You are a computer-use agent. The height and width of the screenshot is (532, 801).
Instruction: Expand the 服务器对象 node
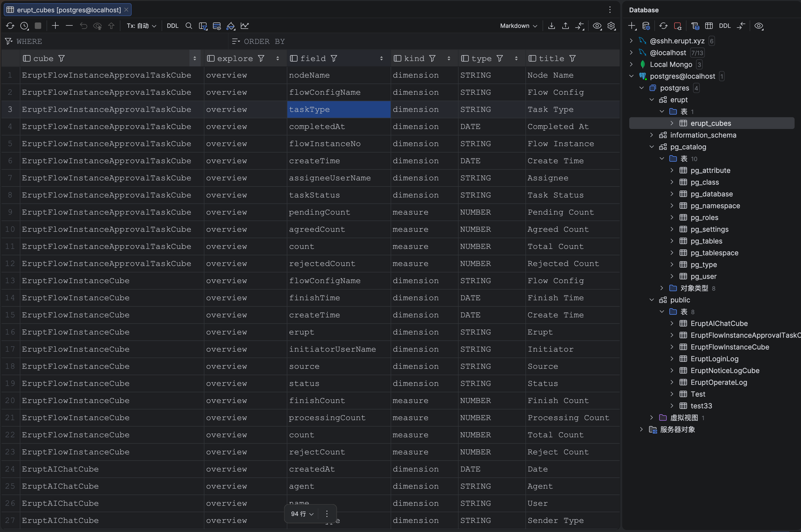tap(641, 429)
